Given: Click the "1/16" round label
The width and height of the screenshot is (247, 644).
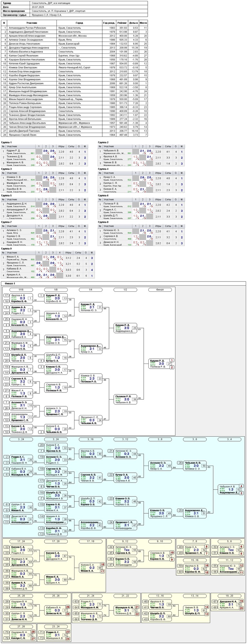Looking at the screenshot, I should (x=21, y=290).
